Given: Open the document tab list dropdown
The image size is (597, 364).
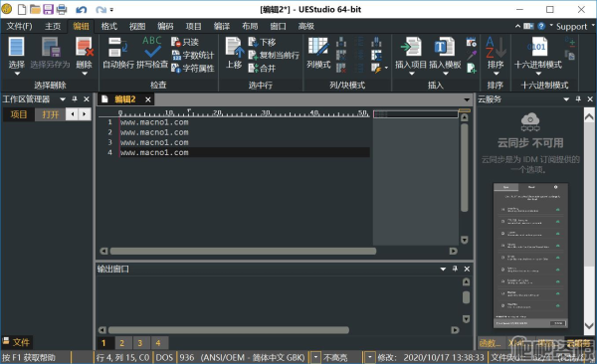Looking at the screenshot, I should coord(467,99).
